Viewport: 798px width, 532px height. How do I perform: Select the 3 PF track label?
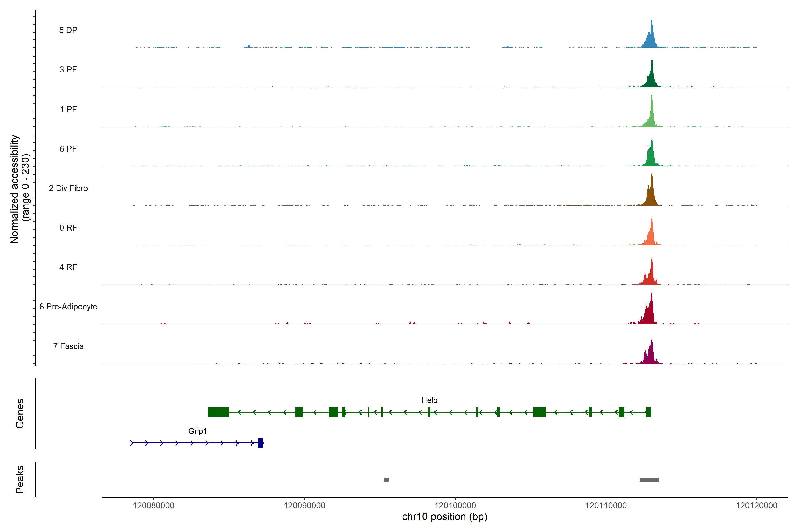click(x=68, y=70)
